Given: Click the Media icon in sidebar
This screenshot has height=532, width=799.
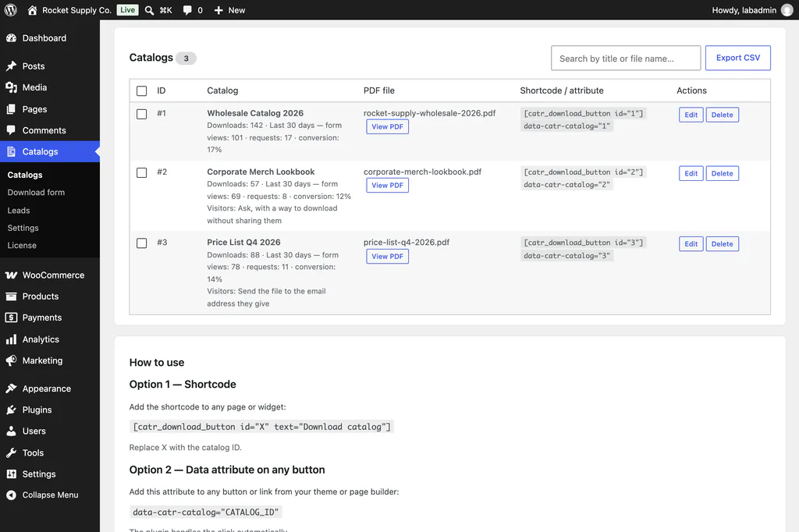Looking at the screenshot, I should (x=11, y=87).
